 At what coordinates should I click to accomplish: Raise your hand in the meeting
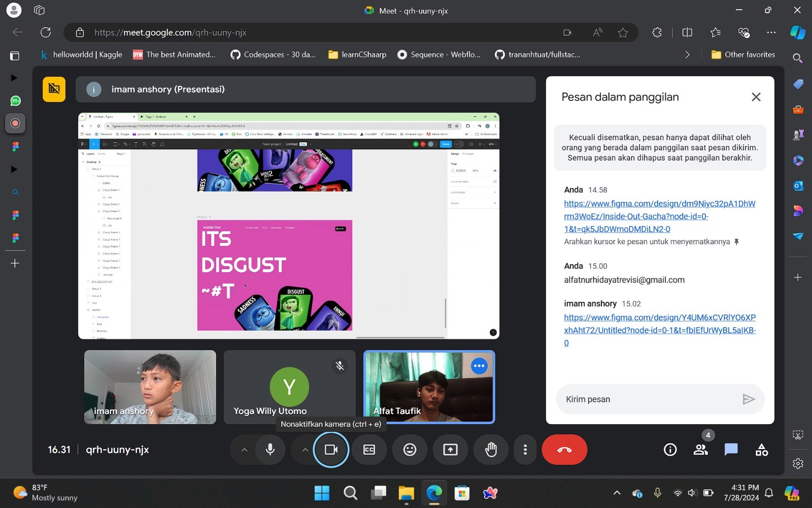pyautogui.click(x=491, y=449)
